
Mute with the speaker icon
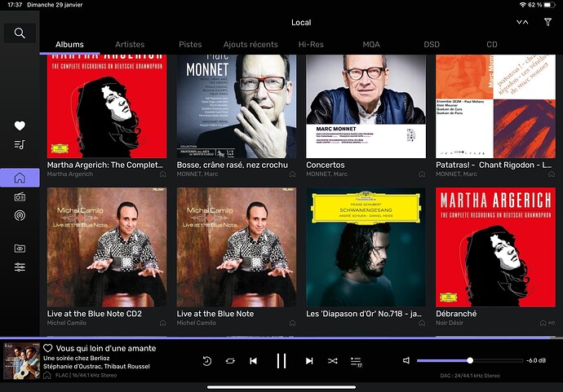(x=406, y=360)
